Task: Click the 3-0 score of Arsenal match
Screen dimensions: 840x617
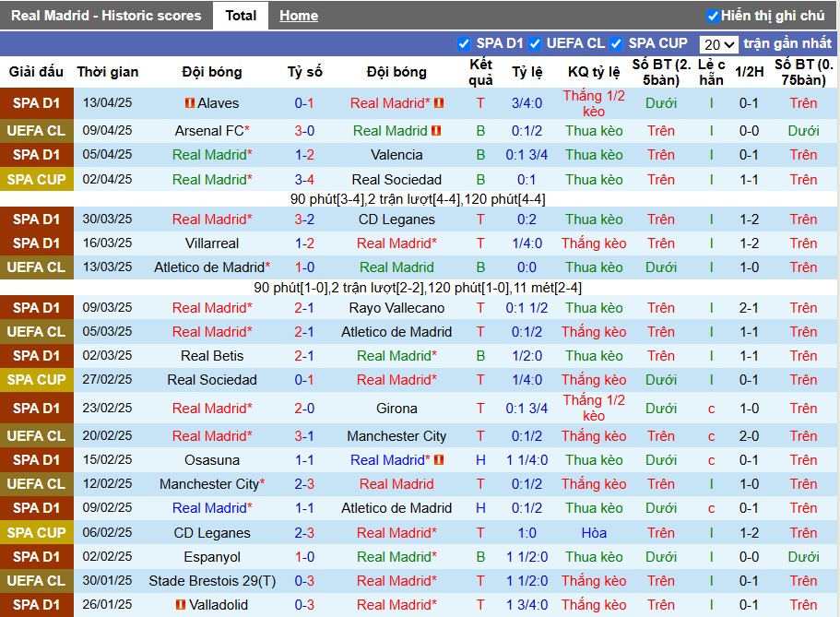Action: pos(304,130)
